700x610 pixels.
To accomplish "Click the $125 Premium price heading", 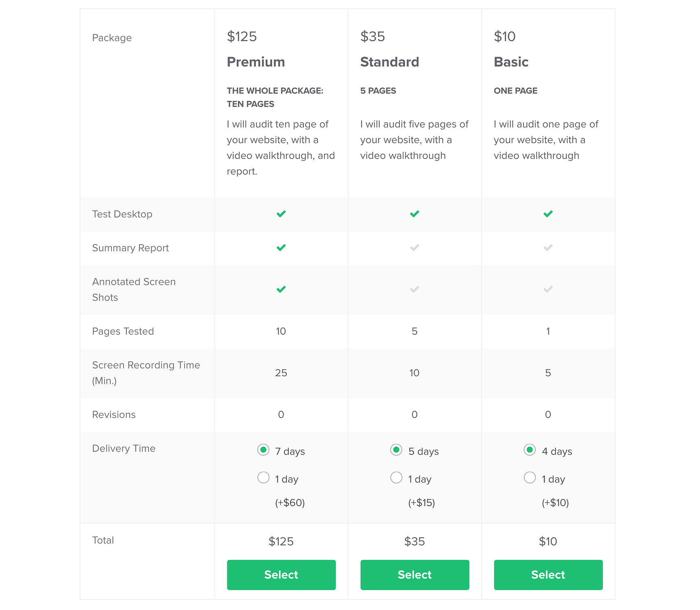I will (x=242, y=36).
